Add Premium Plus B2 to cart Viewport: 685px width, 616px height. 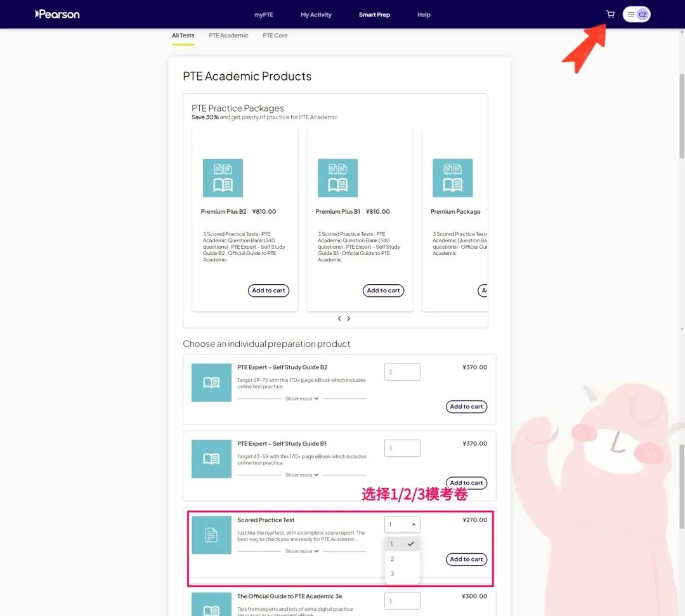[x=269, y=291]
